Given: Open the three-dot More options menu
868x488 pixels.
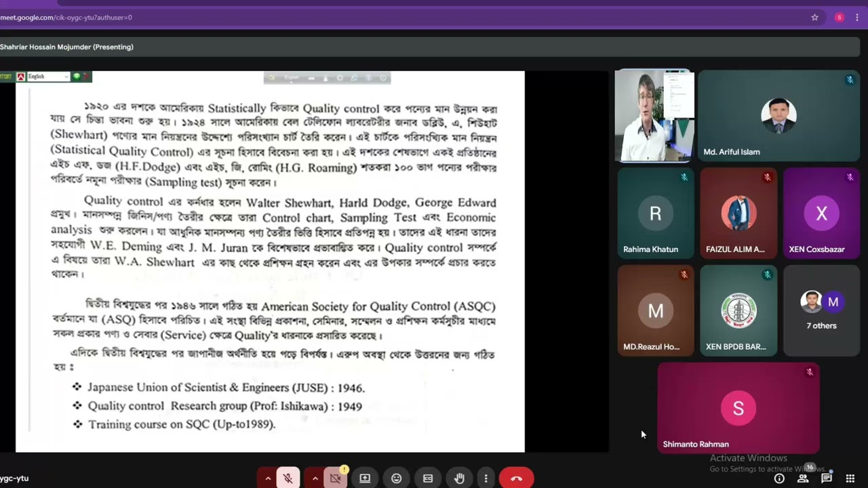Looking at the screenshot, I should pos(486,479).
